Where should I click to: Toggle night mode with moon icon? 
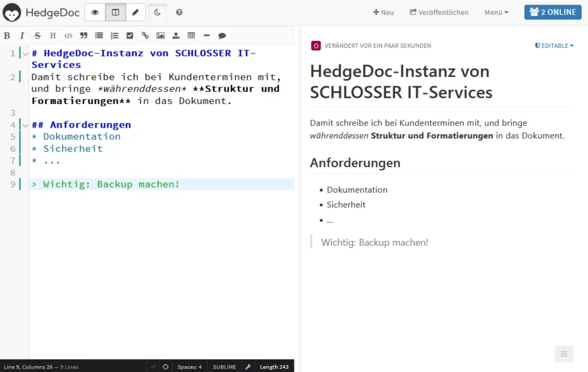(x=157, y=13)
